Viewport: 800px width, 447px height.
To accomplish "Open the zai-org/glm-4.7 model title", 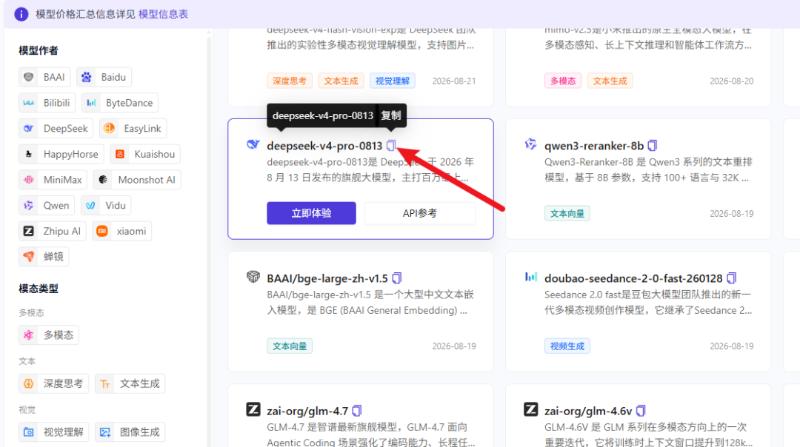I will coord(307,411).
